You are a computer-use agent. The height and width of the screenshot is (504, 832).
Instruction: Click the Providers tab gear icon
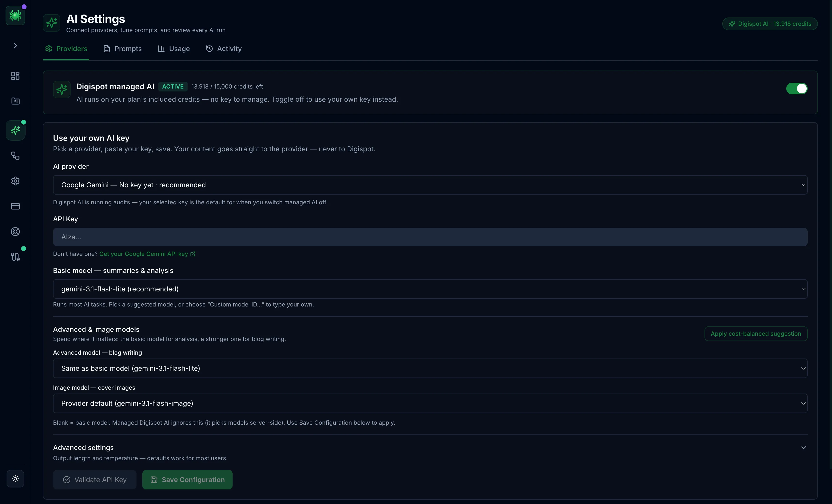click(x=49, y=49)
